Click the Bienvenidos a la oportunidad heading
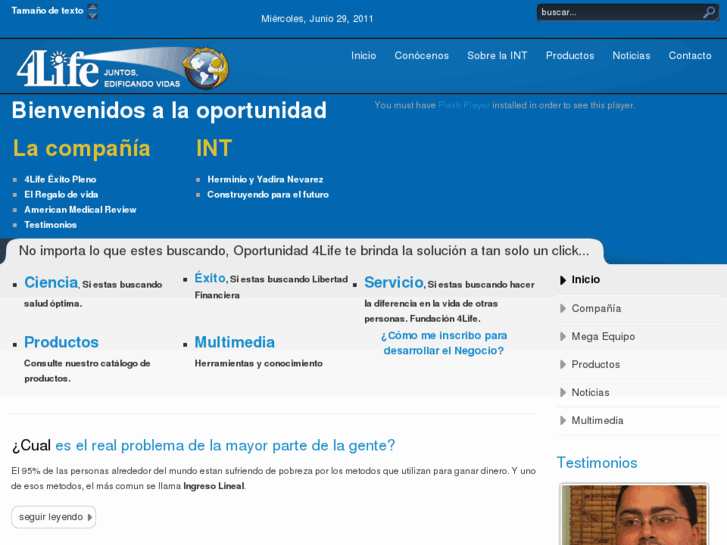Image resolution: width=727 pixels, height=545 pixels. coord(169,110)
